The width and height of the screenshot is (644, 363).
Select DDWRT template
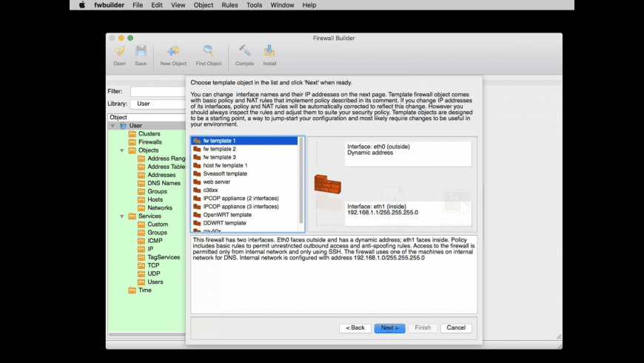click(245, 223)
